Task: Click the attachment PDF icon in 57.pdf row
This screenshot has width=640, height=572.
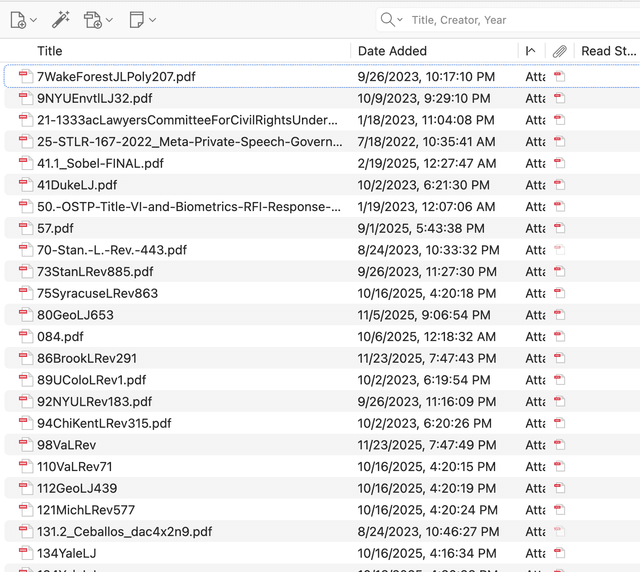Action: click(x=560, y=228)
